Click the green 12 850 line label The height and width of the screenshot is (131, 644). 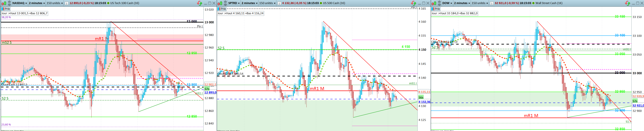tap(192, 116)
